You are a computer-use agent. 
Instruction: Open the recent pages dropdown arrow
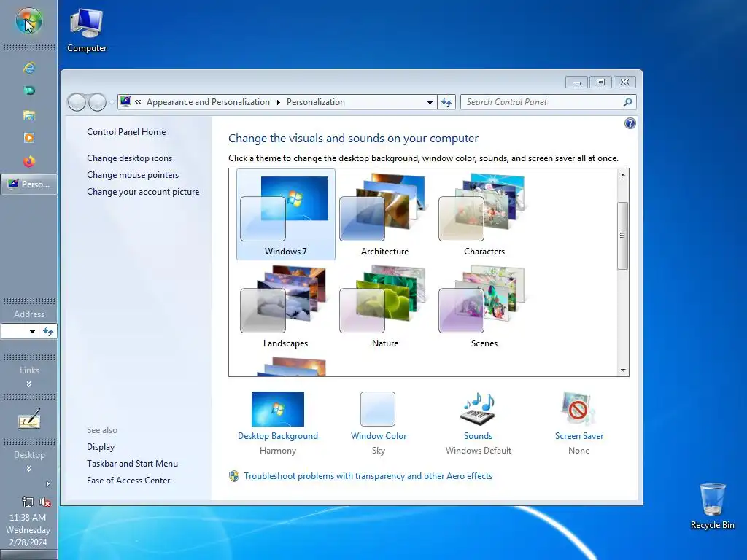tap(112, 102)
